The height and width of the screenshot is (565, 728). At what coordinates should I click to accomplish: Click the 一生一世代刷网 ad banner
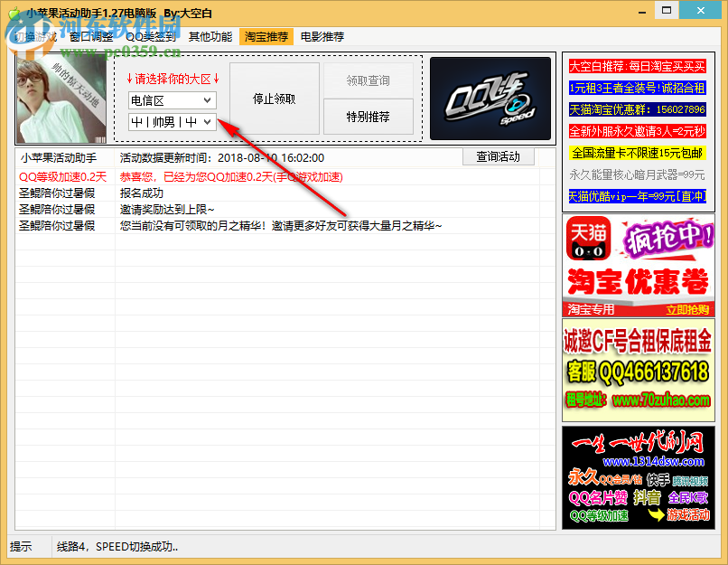click(638, 477)
